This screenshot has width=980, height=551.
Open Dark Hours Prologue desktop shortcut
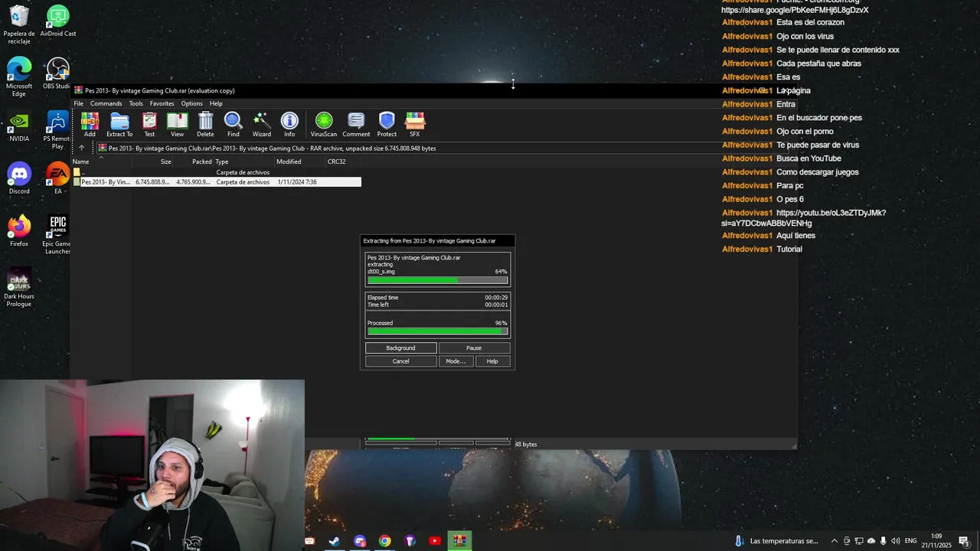pos(19,289)
